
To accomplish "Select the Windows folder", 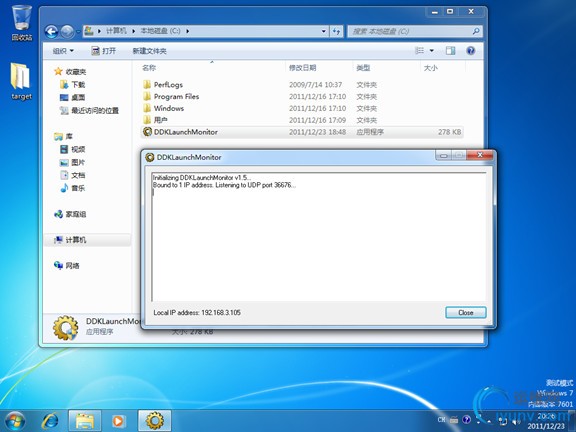I will click(x=169, y=108).
